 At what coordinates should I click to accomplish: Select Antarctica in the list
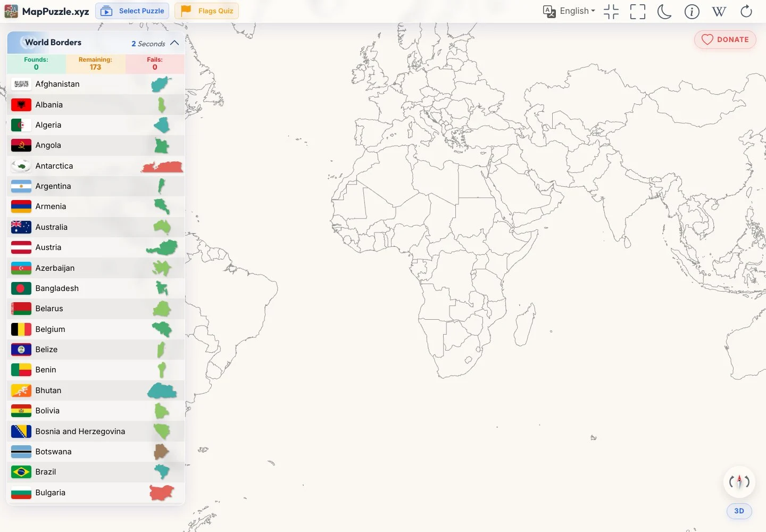click(x=96, y=166)
